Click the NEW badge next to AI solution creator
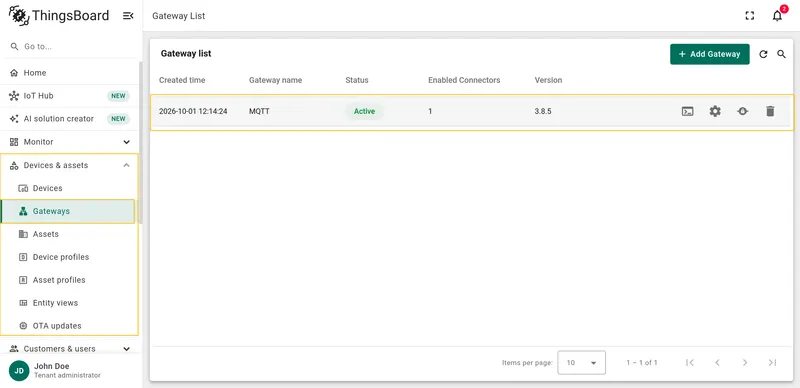The image size is (800, 388). (118, 119)
